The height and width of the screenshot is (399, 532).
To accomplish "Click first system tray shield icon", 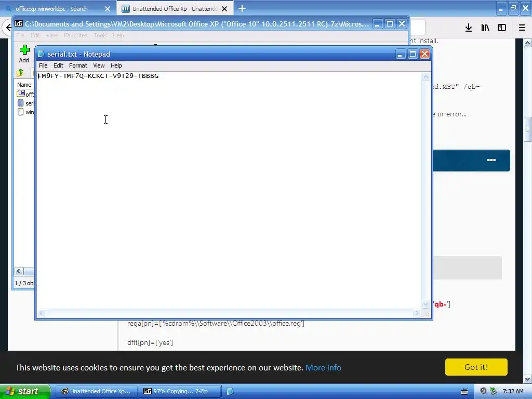I will (x=483, y=391).
